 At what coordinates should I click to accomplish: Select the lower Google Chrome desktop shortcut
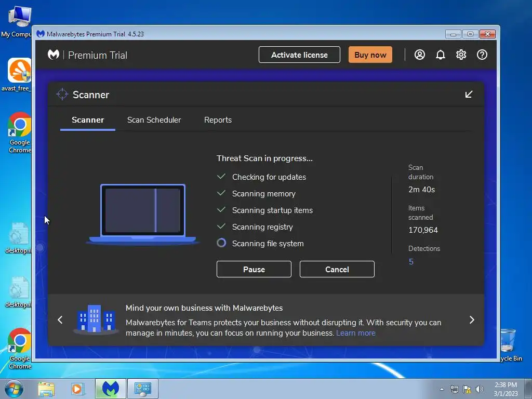(x=20, y=349)
